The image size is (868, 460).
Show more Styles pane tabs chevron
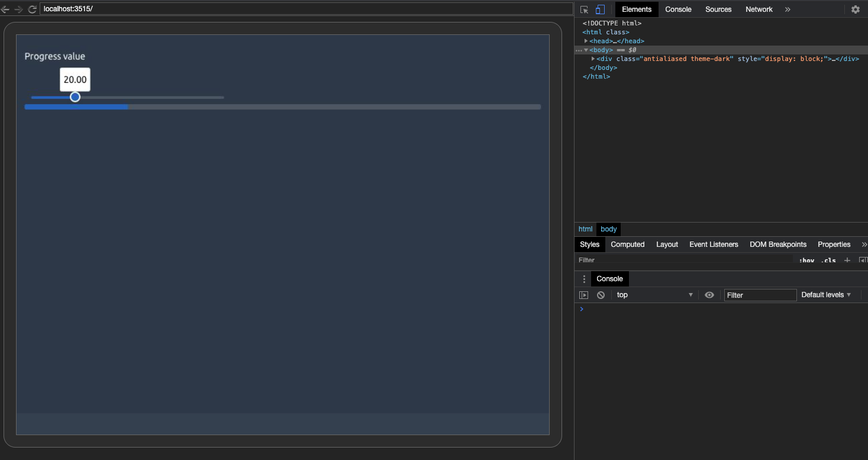864,245
